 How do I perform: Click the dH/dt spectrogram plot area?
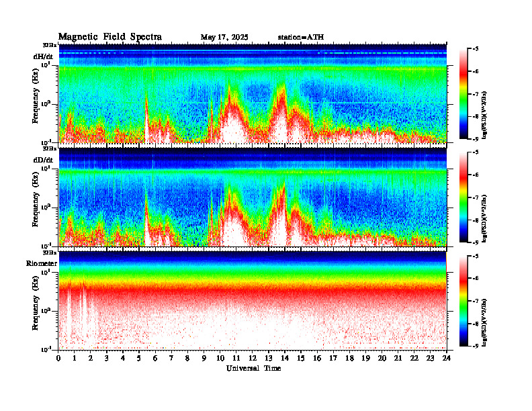[253, 93]
